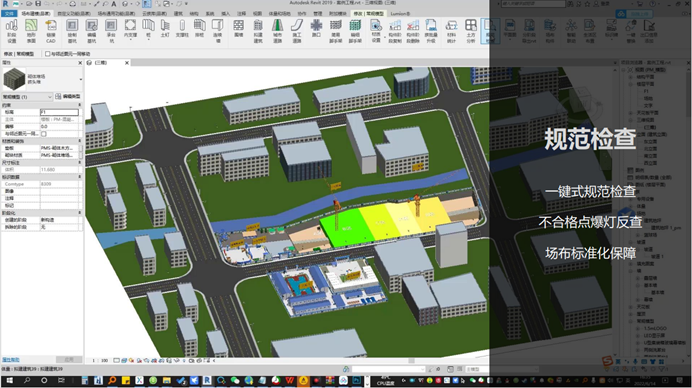This screenshot has width=692, height=388.
Task: Tick the 与邻近图元一同移动 options bar checkbox
Action: coord(47,54)
